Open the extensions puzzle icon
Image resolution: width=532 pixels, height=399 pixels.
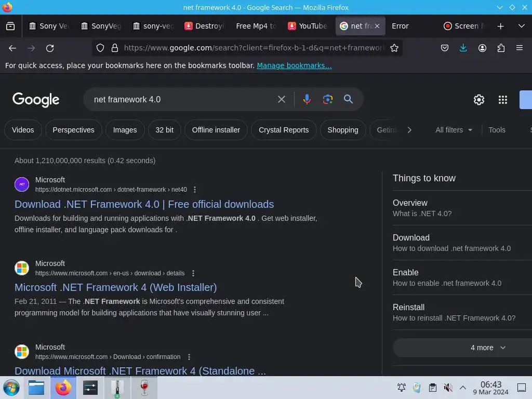[x=501, y=48]
